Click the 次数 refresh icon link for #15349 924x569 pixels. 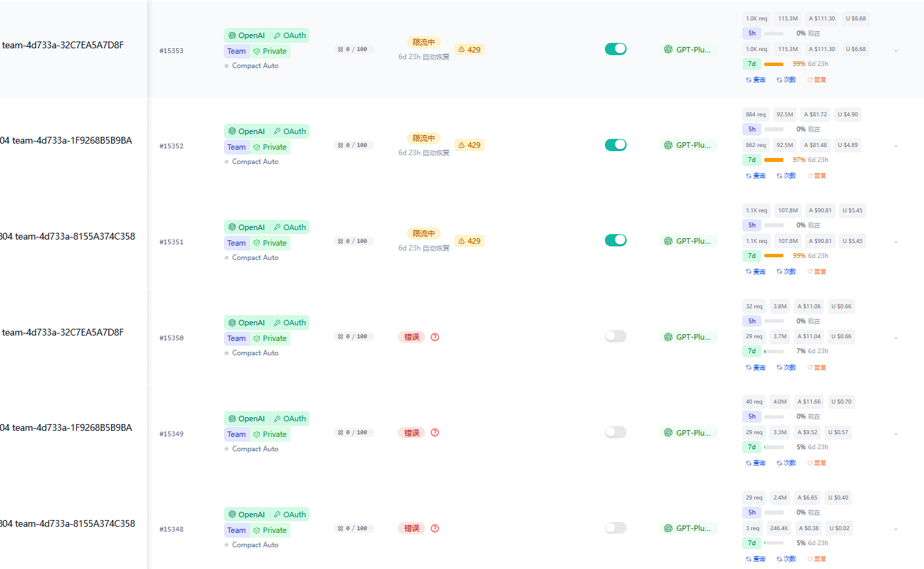point(786,463)
